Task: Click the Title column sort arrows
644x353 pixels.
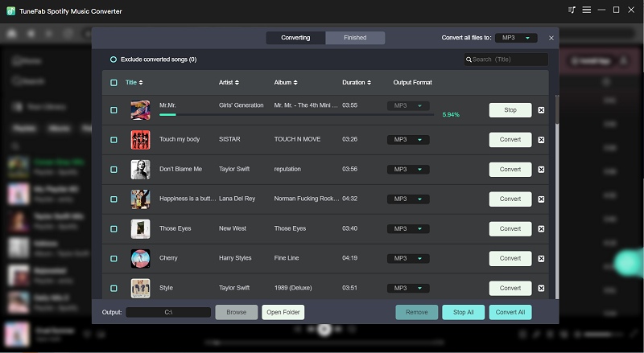Action: point(144,83)
